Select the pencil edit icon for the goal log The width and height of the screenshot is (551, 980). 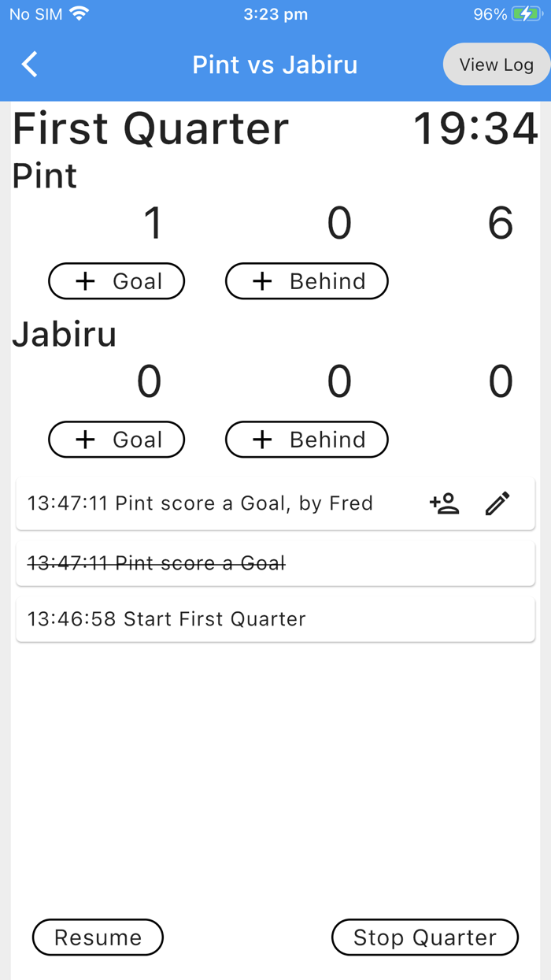497,503
